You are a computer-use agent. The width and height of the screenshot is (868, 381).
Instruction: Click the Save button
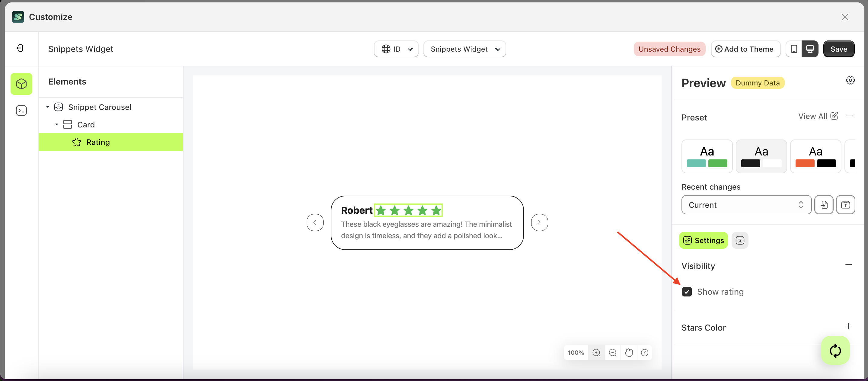coord(839,49)
